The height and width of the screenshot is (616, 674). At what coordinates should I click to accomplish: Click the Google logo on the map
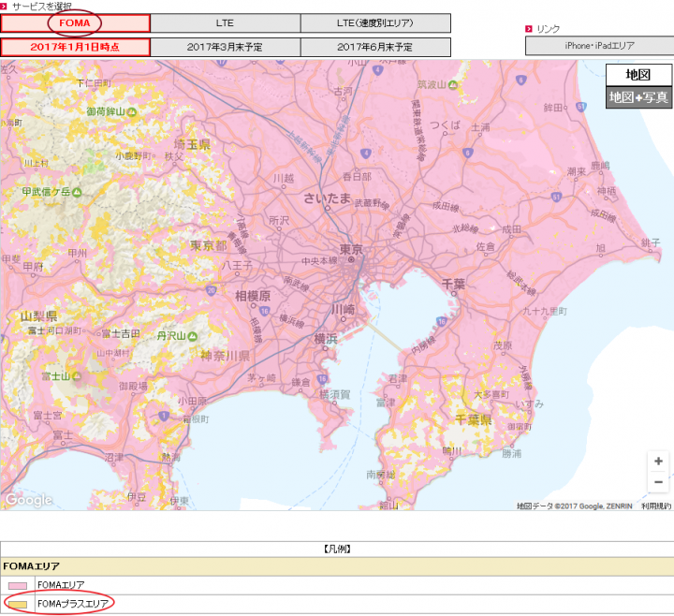coord(29,500)
